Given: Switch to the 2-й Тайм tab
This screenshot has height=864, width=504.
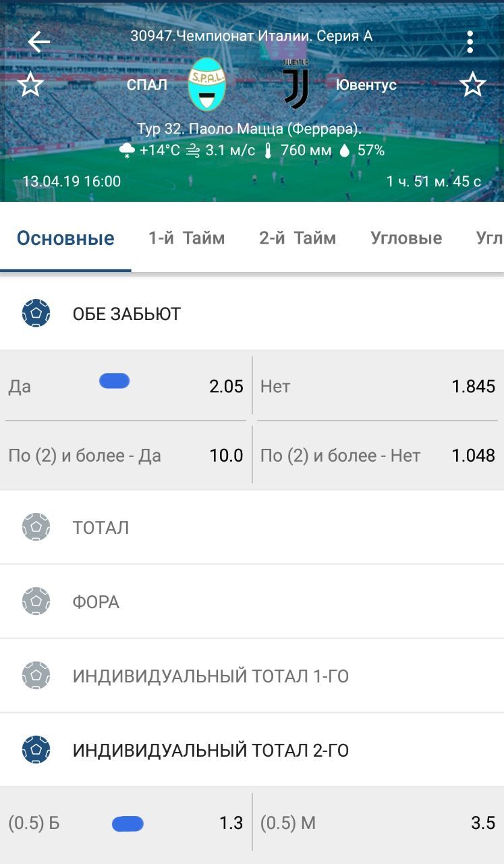Looking at the screenshot, I should 298,238.
